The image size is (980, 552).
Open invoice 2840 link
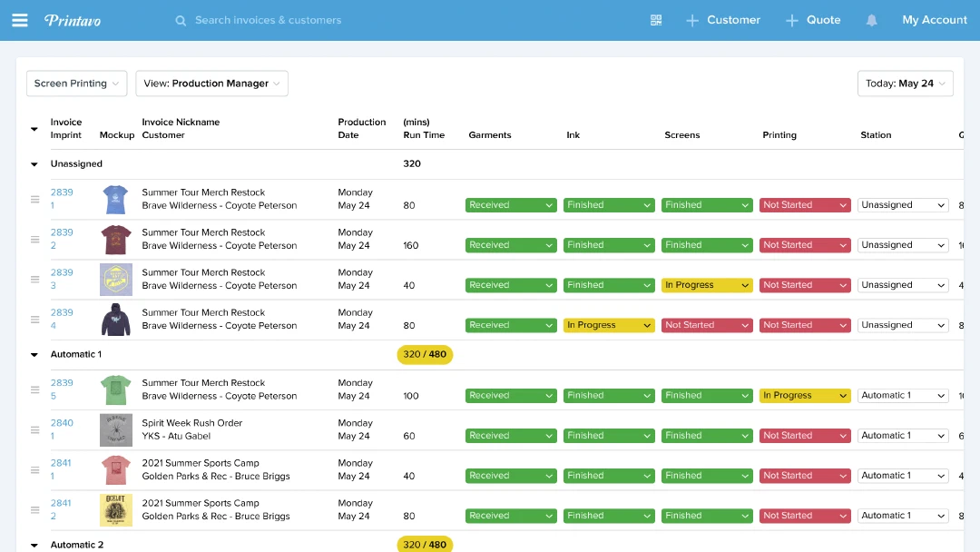62,422
